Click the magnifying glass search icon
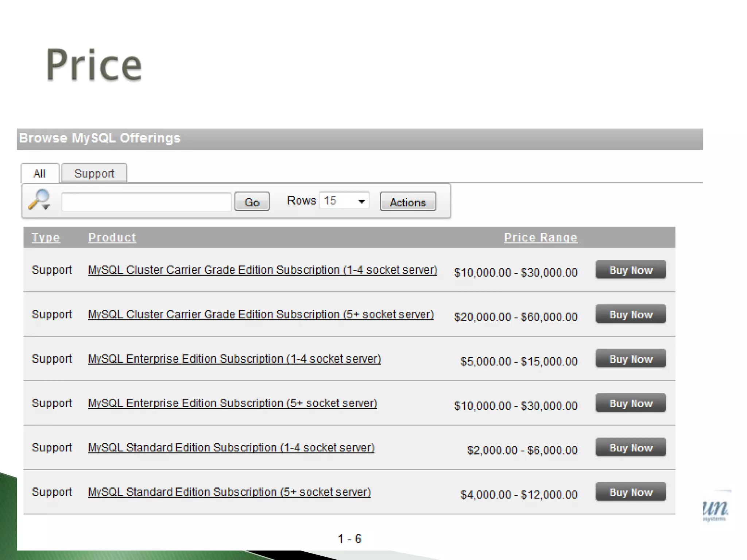The image size is (747, 560). (39, 200)
